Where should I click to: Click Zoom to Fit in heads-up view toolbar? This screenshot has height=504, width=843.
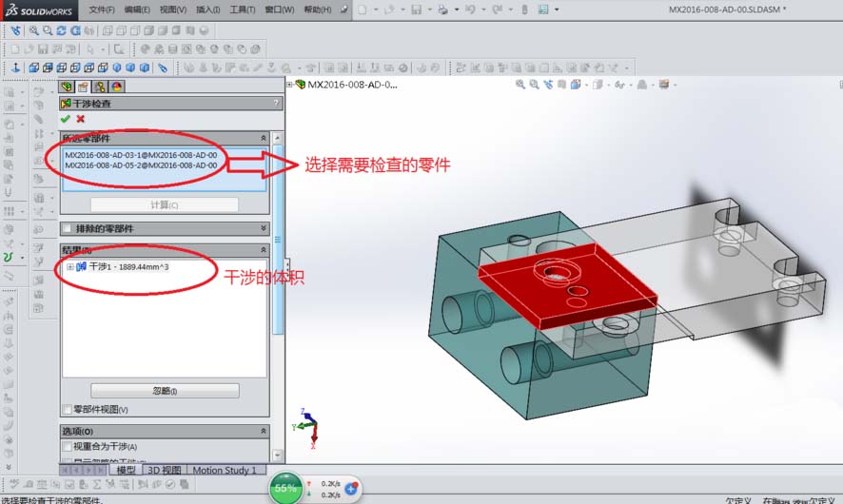pyautogui.click(x=520, y=85)
